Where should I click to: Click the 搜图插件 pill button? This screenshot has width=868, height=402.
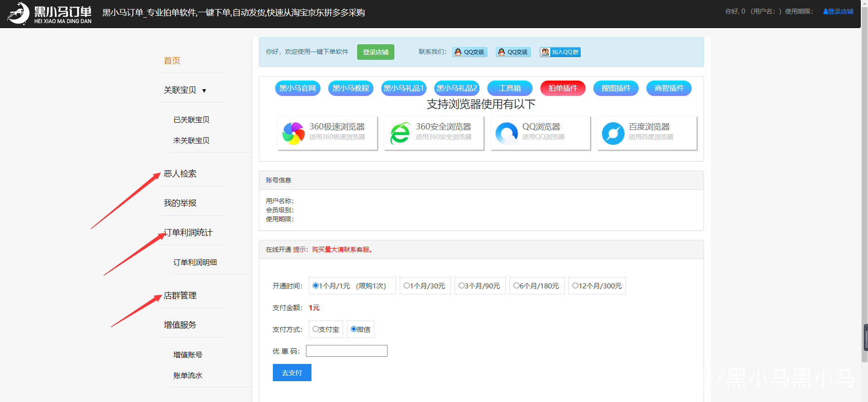[x=616, y=88]
